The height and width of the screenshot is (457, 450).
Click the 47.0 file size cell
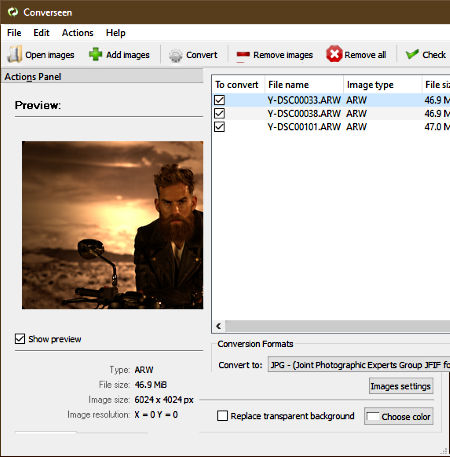pos(437,127)
